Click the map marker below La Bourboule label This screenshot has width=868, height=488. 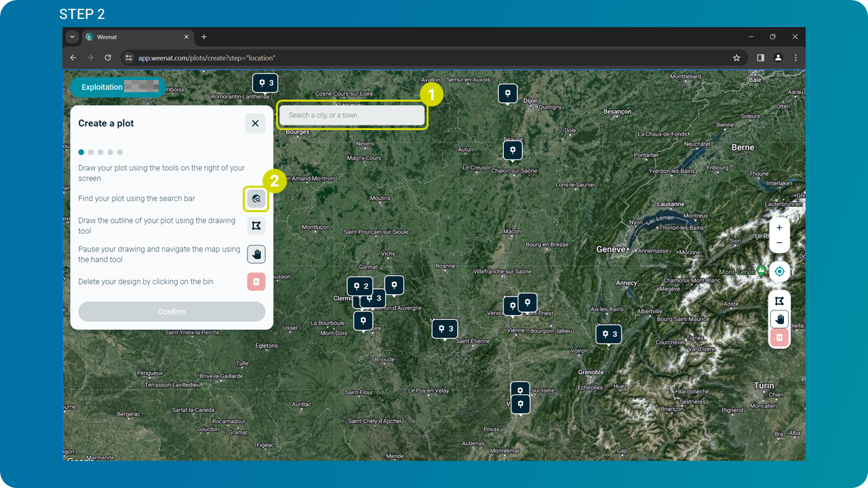pos(363,320)
